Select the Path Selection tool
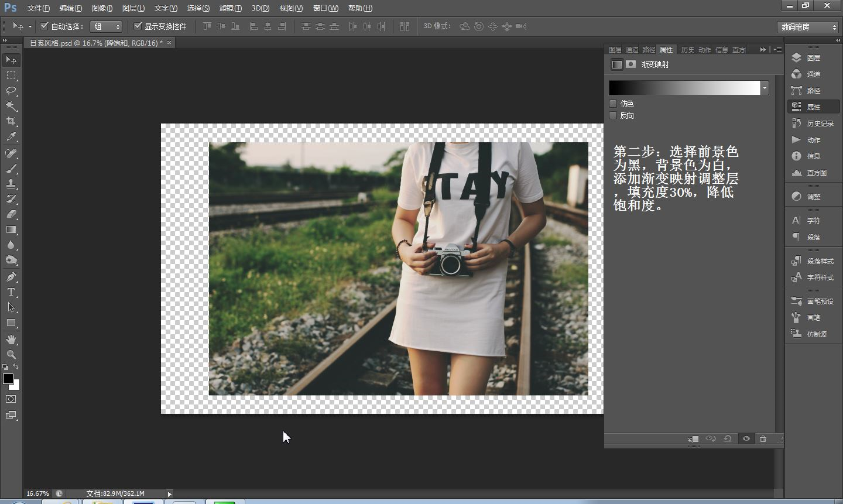This screenshot has width=843, height=504. (11, 307)
